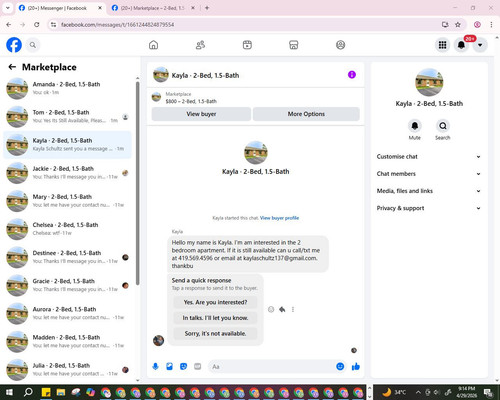Click the browser address bar URL
This screenshot has height=400, width=500.
click(x=118, y=25)
